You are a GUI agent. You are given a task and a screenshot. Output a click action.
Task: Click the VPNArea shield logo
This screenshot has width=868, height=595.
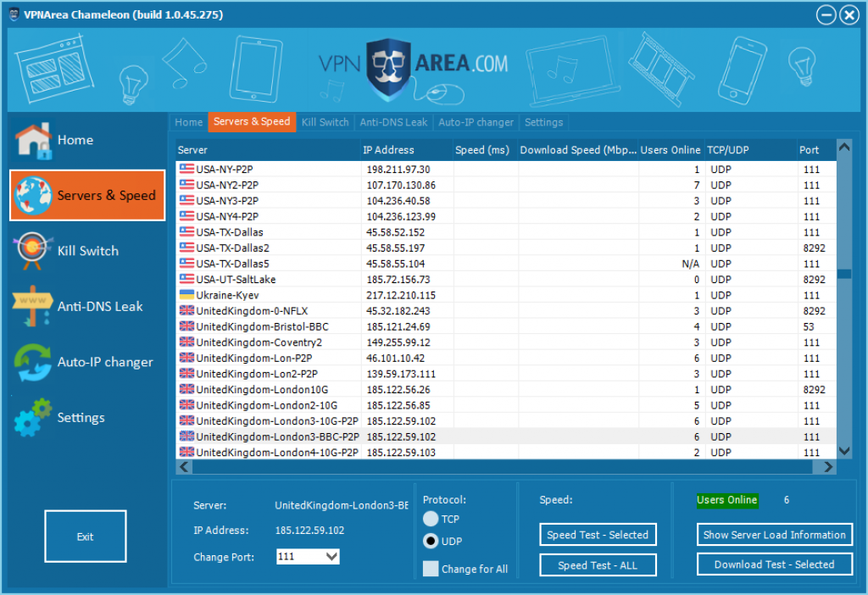(x=388, y=70)
